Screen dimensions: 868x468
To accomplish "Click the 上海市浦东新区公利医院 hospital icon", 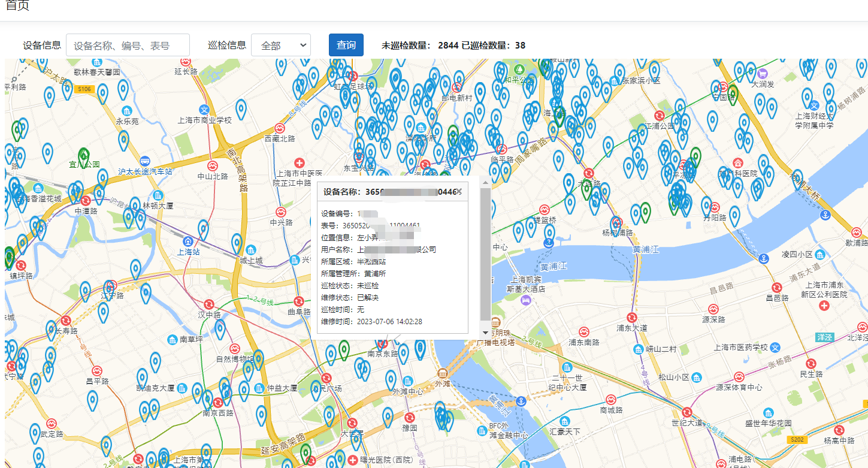I will [825, 306].
